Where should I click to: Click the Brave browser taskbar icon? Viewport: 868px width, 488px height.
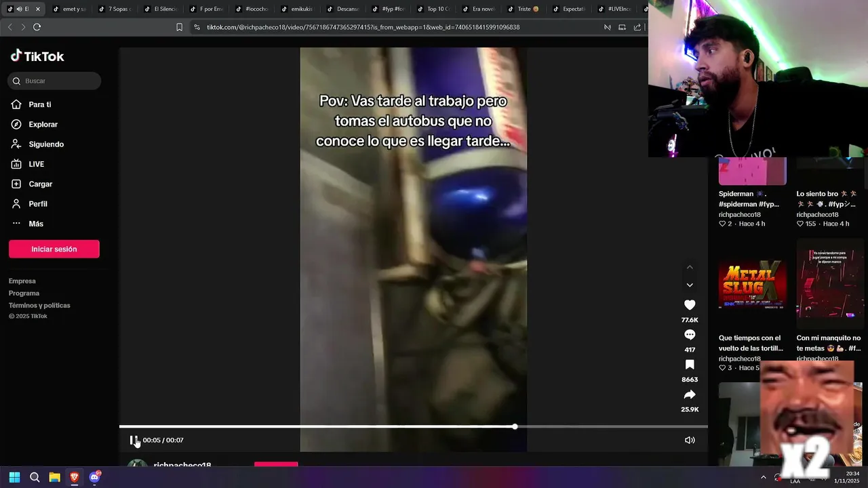pyautogui.click(x=75, y=477)
